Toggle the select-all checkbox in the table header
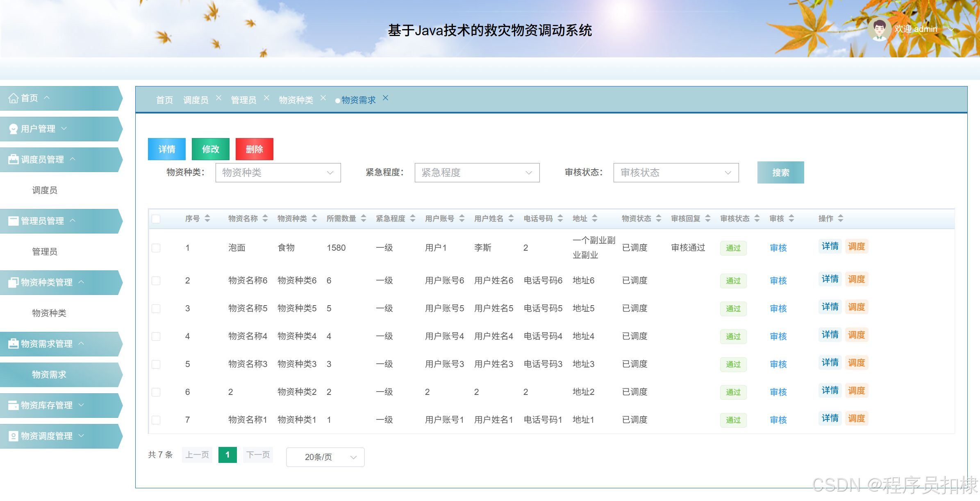Image resolution: width=980 pixels, height=501 pixels. point(156,219)
